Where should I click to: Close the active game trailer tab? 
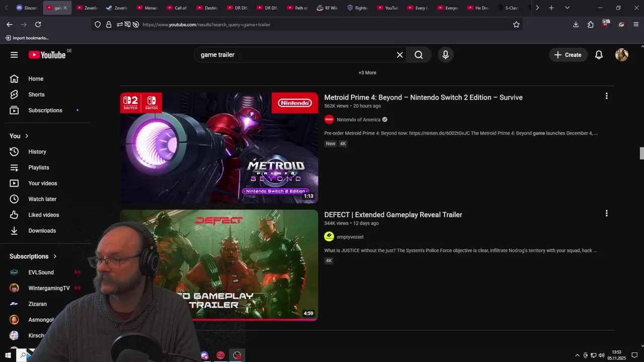65,8
